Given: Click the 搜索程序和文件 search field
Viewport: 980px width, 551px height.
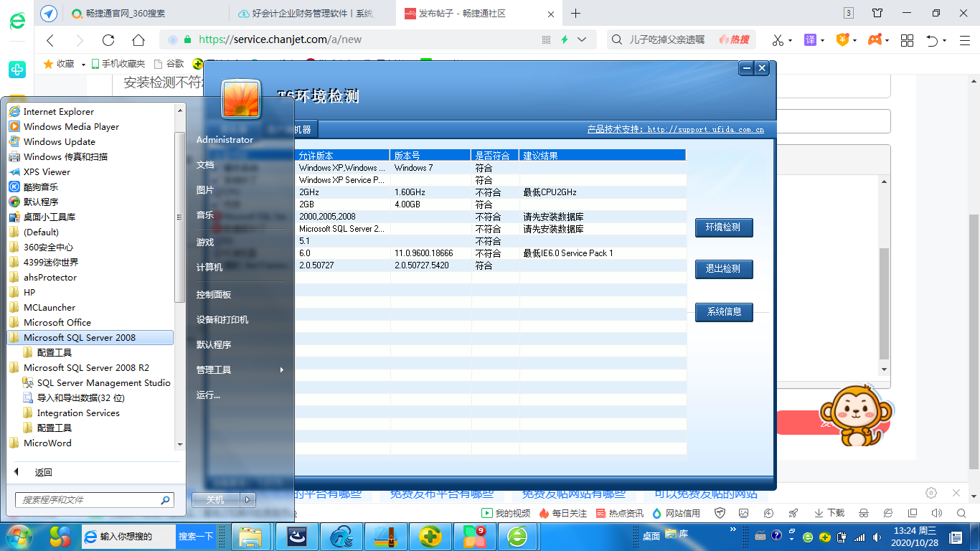Looking at the screenshot, I should [95, 500].
